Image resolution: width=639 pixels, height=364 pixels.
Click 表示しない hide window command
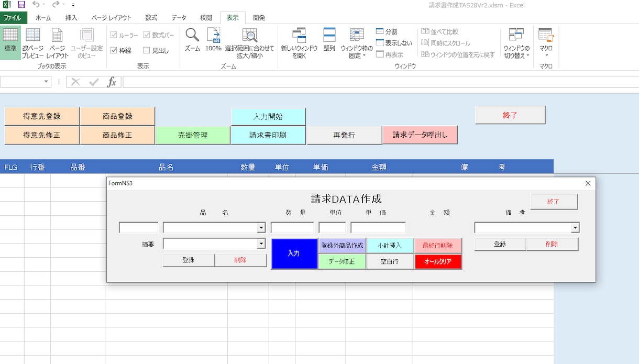click(x=394, y=43)
